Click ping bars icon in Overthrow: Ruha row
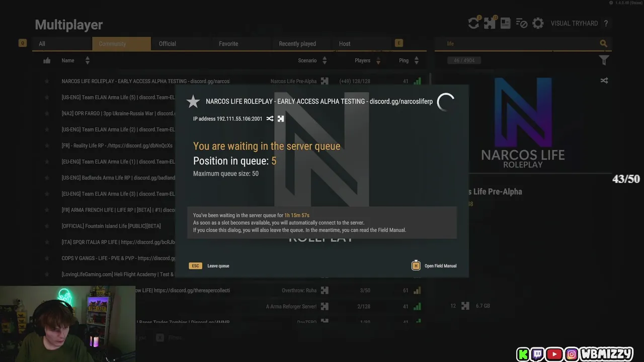Screen dimensions: 644x362 pyautogui.click(x=417, y=290)
